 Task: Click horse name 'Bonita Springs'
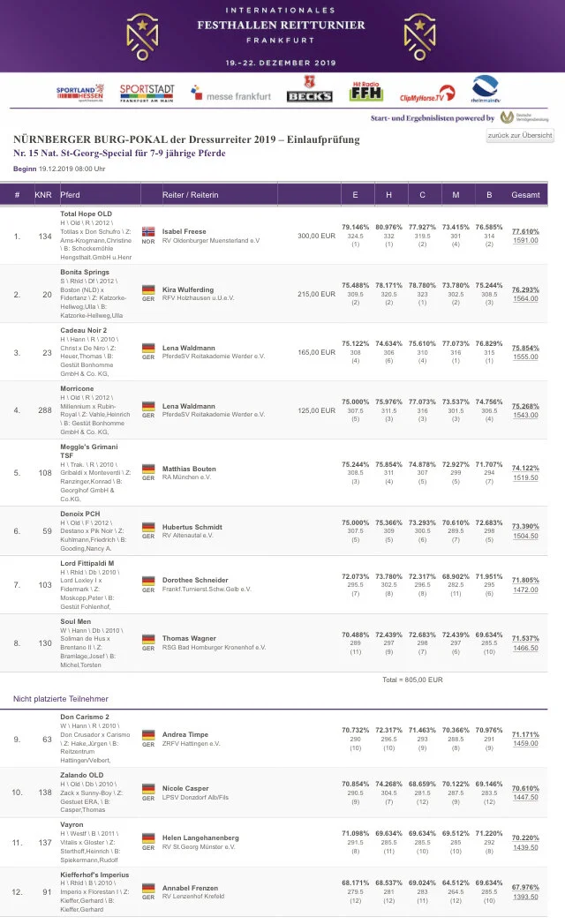[85, 272]
